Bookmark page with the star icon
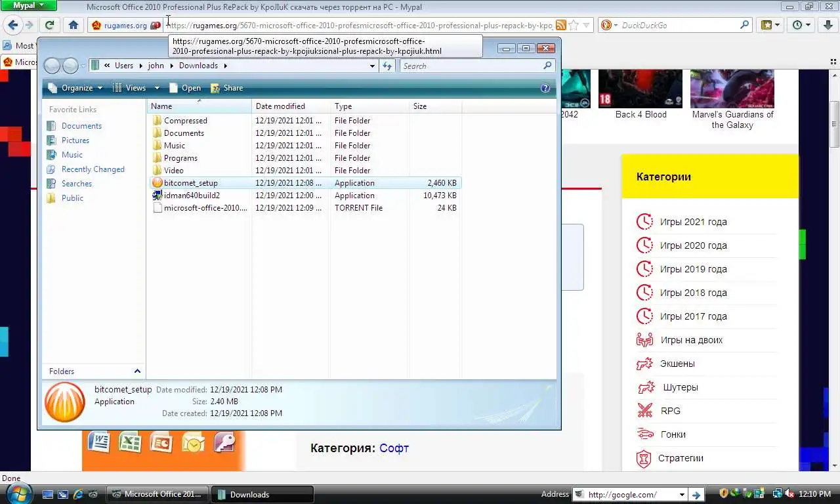840x504 pixels. click(x=574, y=25)
